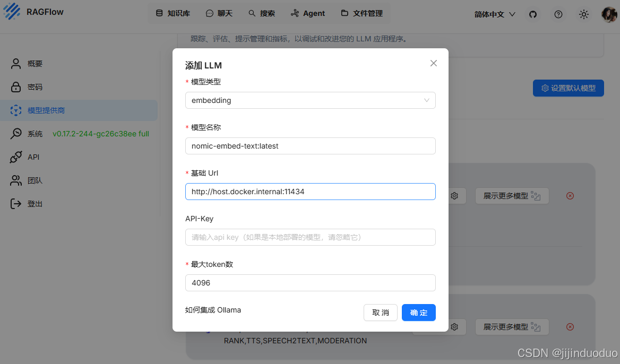Expand the 简体中文 language selector
This screenshot has height=364, width=620.
[495, 15]
